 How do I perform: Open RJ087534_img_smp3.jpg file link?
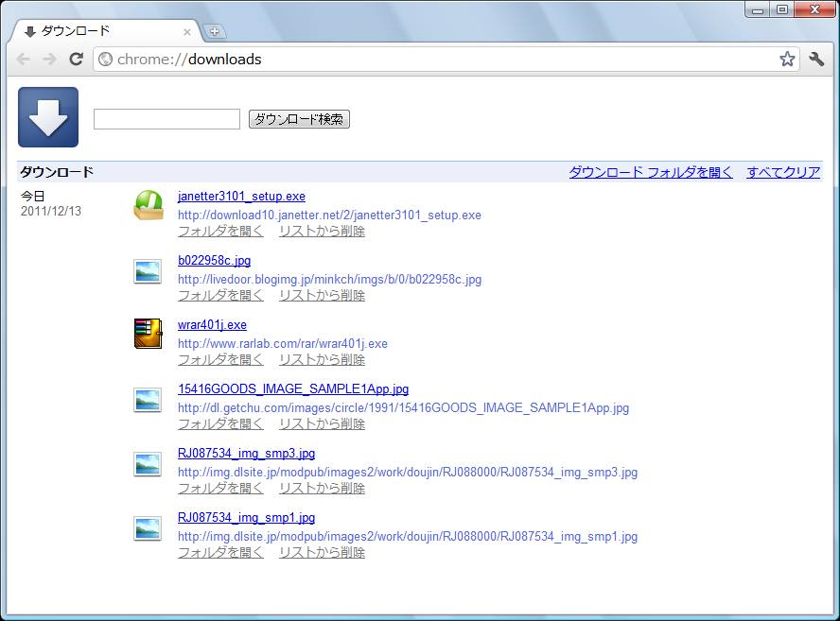[x=247, y=454]
